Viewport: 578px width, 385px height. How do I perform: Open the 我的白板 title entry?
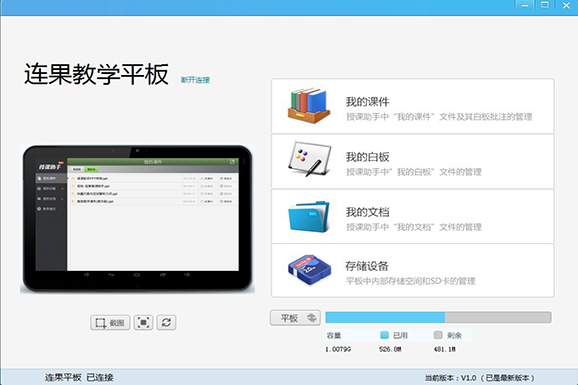(368, 157)
